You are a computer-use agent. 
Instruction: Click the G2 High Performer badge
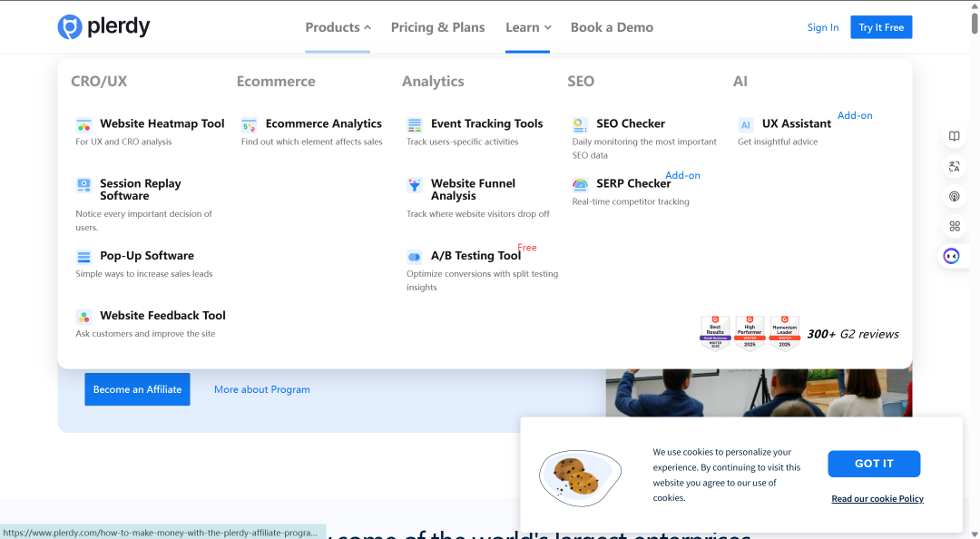[750, 333]
